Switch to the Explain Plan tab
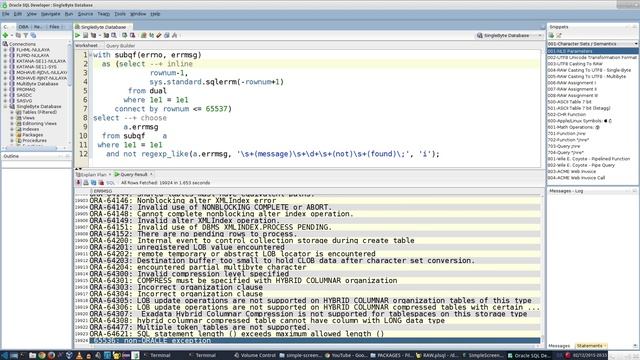 93,174
